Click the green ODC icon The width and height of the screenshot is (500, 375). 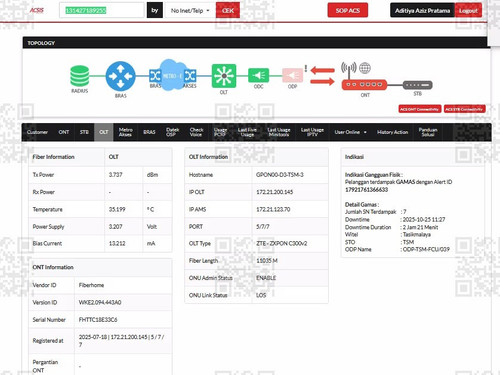pyautogui.click(x=258, y=75)
